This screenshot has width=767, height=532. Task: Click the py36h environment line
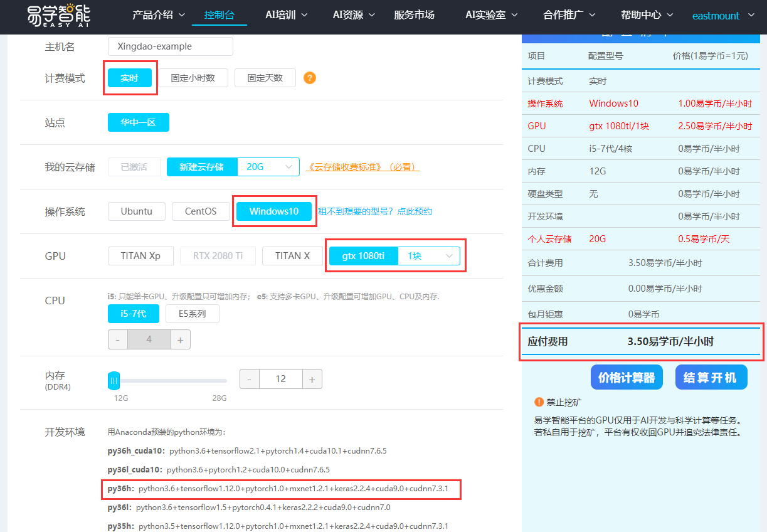point(278,488)
